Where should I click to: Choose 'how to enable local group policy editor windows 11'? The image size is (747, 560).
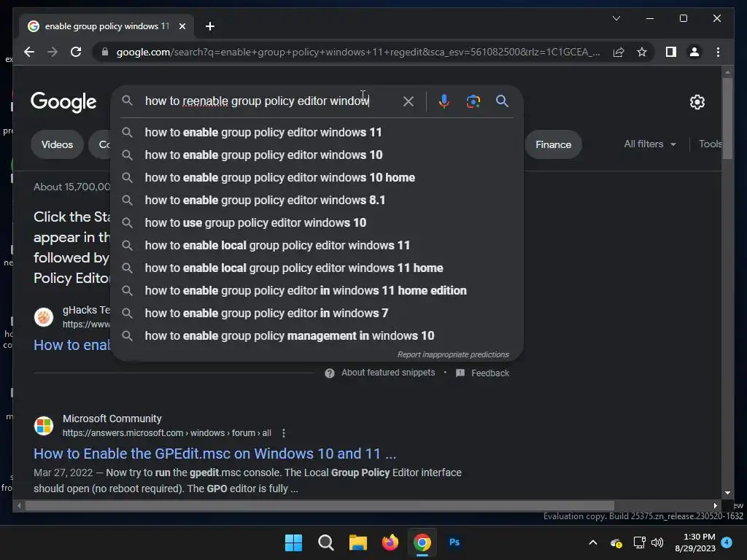point(317,245)
